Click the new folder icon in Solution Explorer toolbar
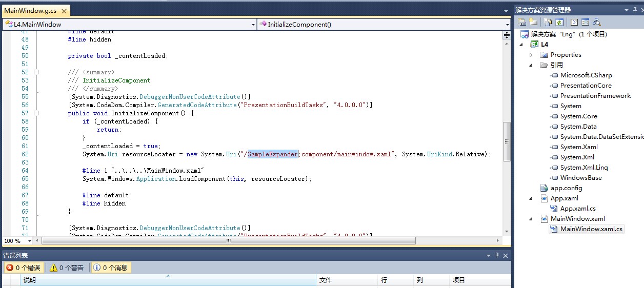Image resolution: width=644 pixels, height=288 pixels. click(x=533, y=22)
